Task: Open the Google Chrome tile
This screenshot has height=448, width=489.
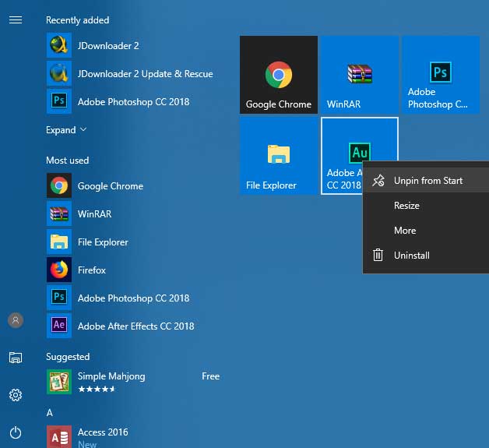Action: (279, 75)
